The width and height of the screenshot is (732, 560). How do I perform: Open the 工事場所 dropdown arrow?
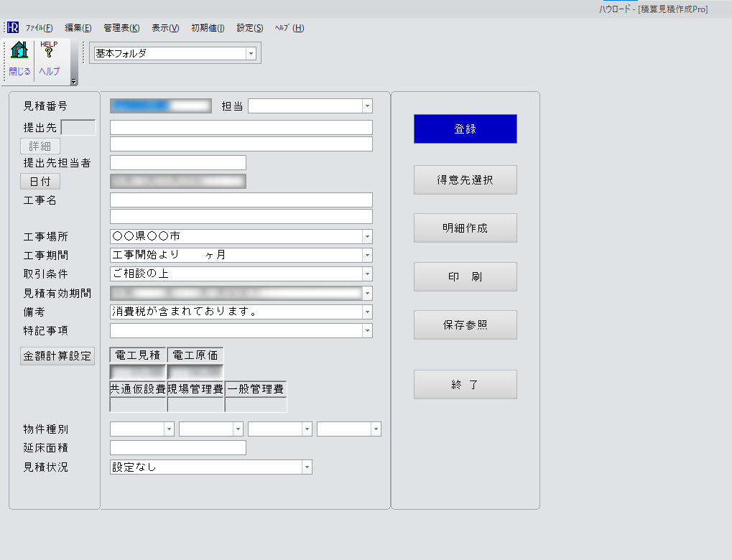[x=367, y=237]
